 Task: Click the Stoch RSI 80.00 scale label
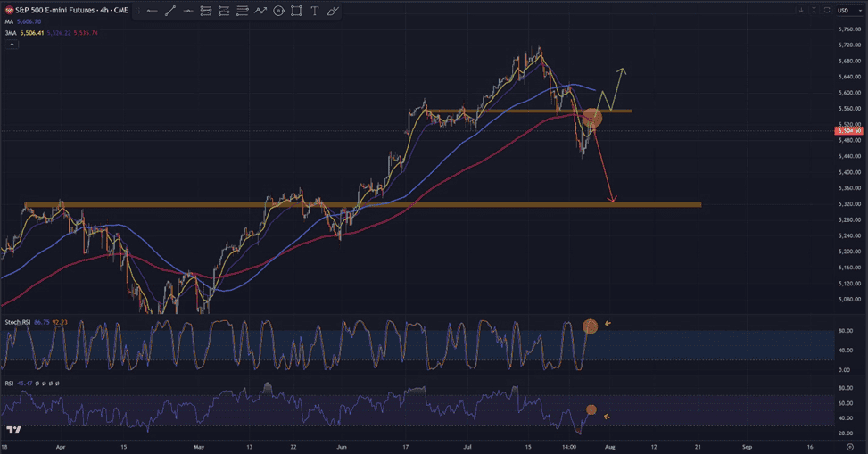click(846, 331)
